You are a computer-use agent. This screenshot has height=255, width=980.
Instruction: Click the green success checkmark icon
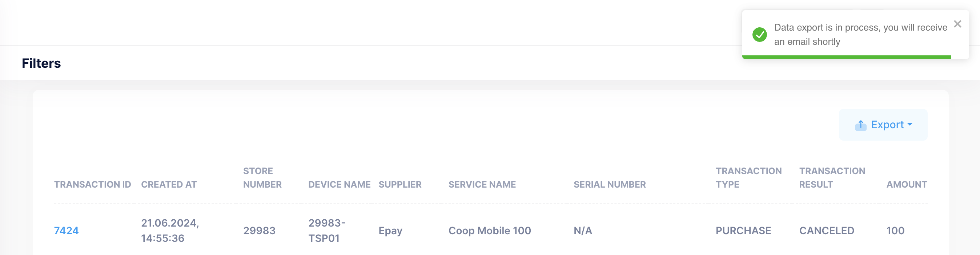(x=759, y=35)
